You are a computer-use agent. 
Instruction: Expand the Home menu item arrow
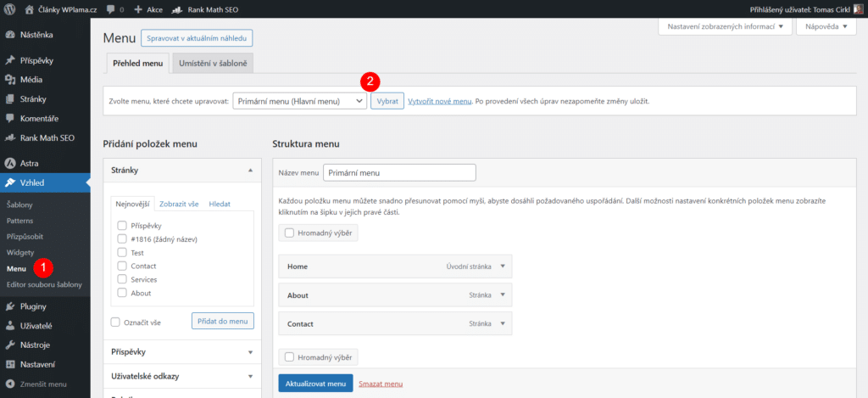pyautogui.click(x=503, y=266)
